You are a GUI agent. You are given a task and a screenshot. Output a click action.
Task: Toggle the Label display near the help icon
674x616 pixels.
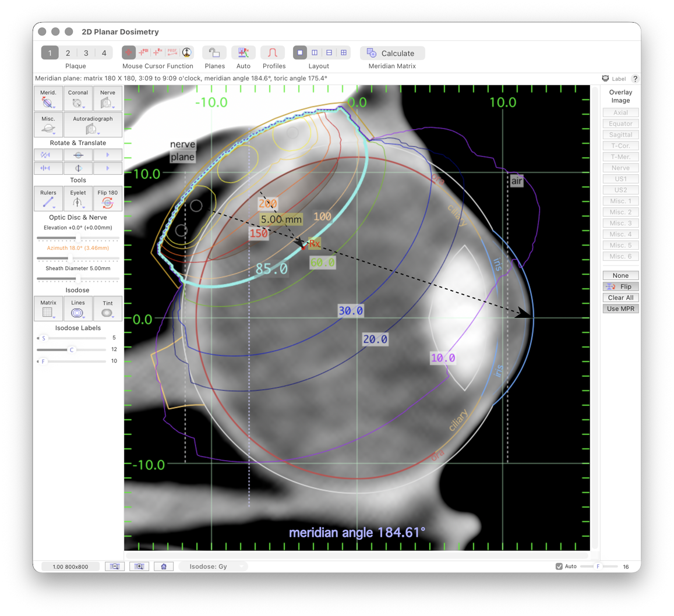point(613,79)
